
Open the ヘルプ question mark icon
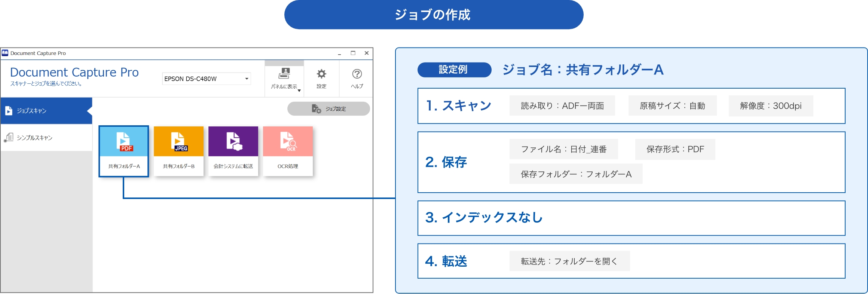[x=357, y=74]
